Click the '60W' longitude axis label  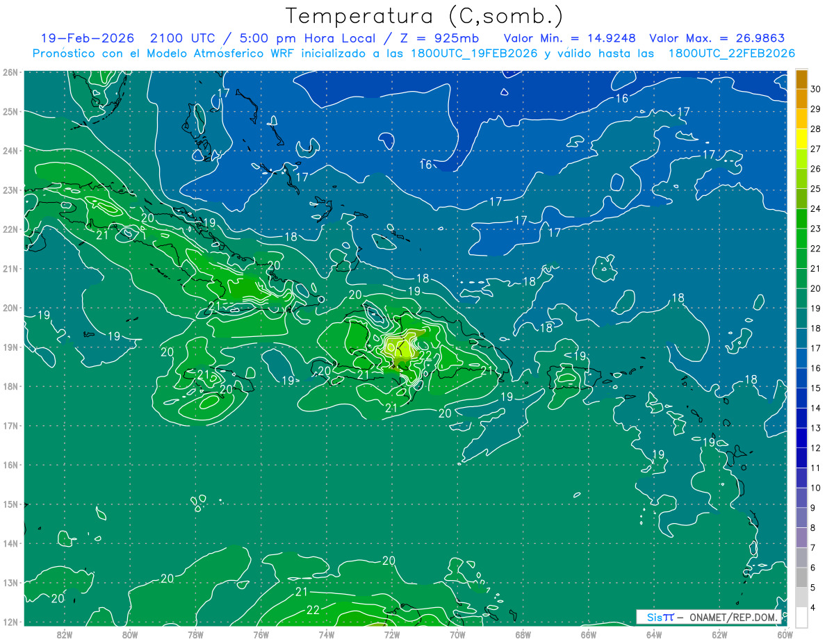785,634
